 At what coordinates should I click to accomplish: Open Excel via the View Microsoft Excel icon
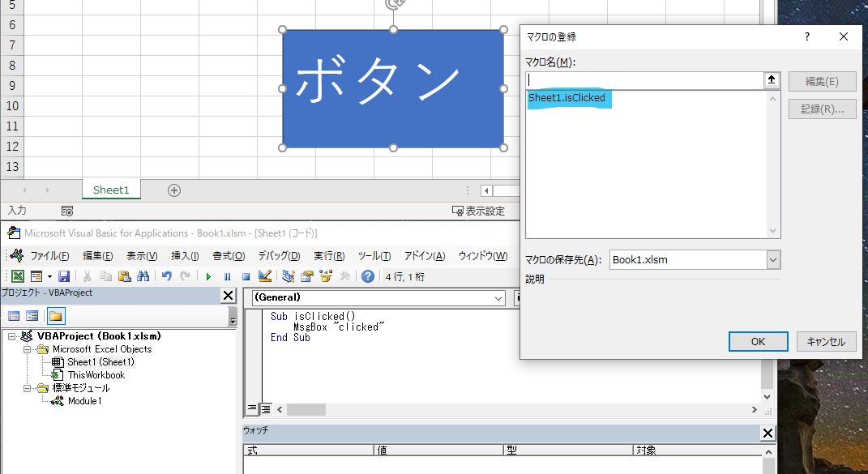(18, 275)
